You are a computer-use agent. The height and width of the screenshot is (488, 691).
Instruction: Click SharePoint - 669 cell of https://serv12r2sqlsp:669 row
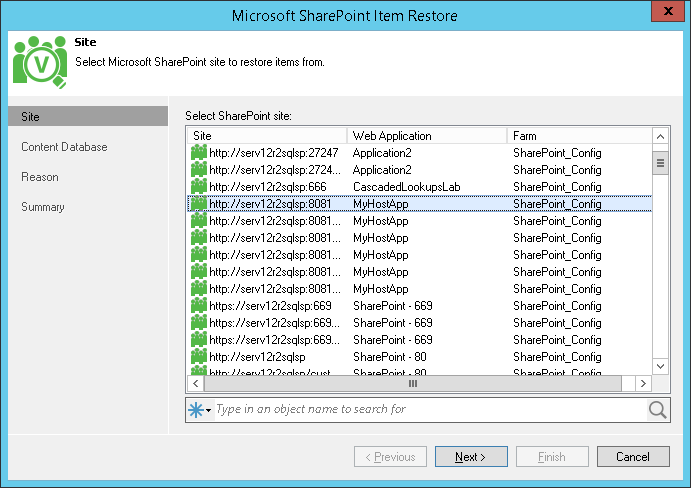click(393, 305)
